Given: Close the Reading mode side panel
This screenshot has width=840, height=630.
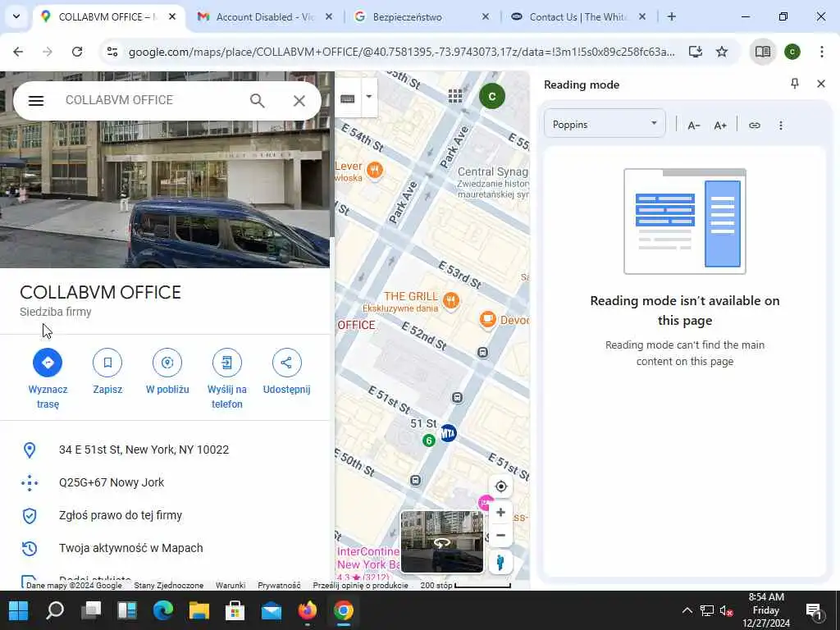Looking at the screenshot, I should coord(820,84).
